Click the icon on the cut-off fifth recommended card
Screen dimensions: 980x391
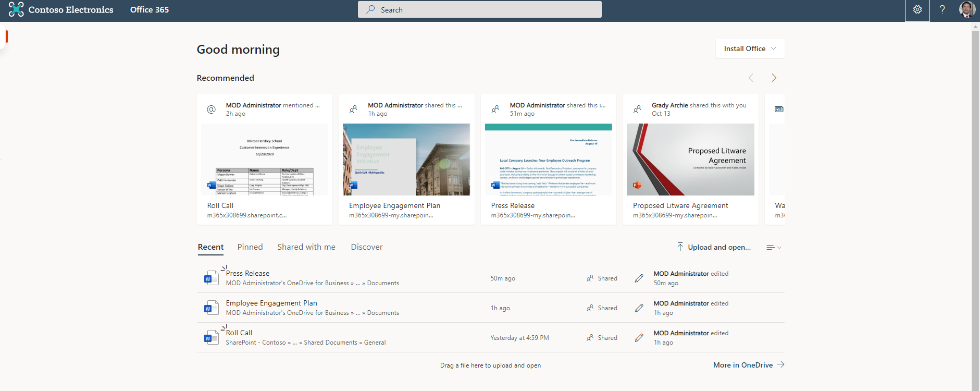pos(779,109)
